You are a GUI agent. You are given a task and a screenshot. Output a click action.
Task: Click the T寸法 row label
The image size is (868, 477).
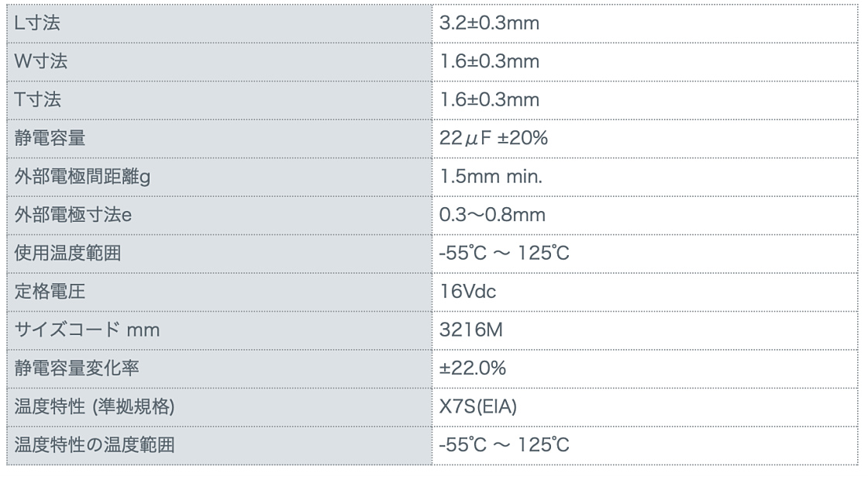click(38, 100)
